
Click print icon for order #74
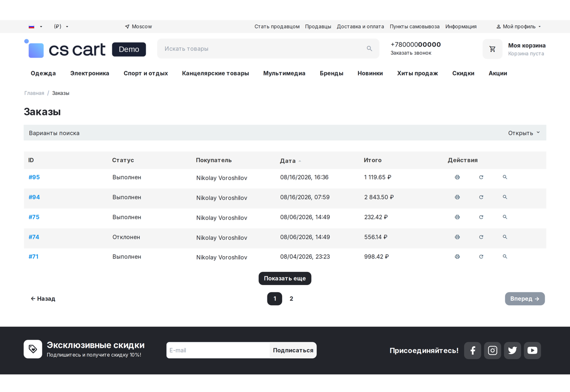(457, 237)
